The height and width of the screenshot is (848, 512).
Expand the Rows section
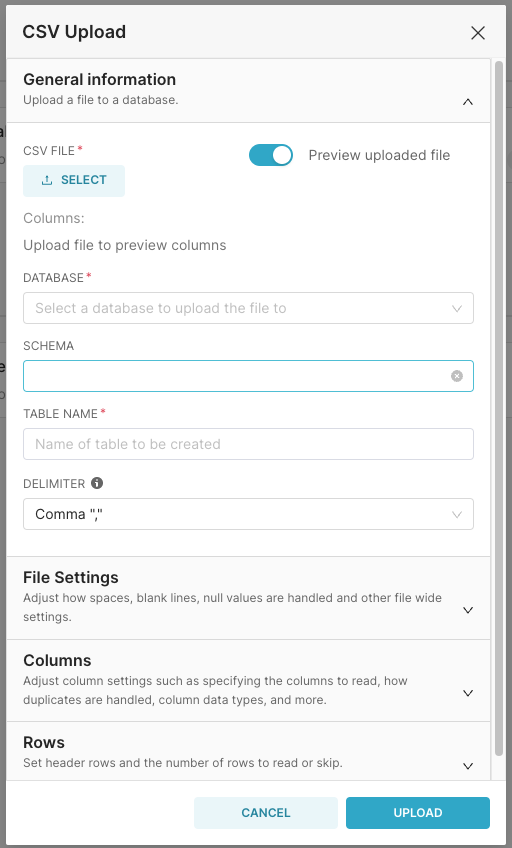pos(248,752)
